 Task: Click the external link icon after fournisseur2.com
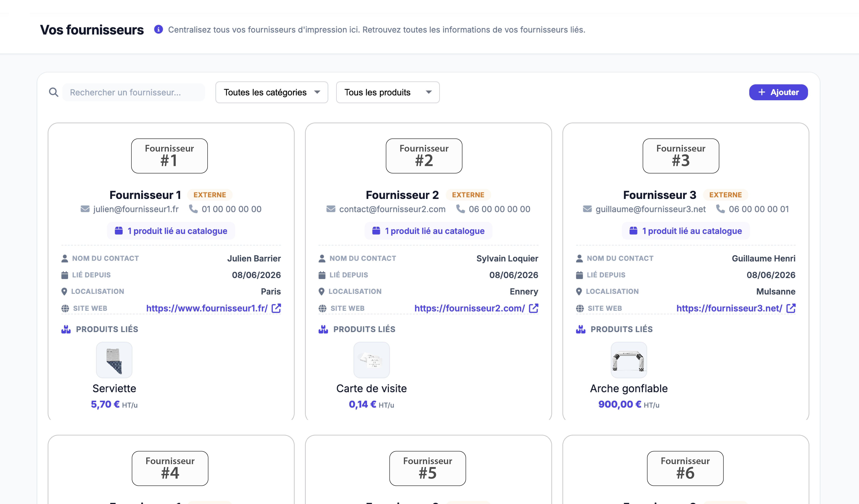533,308
